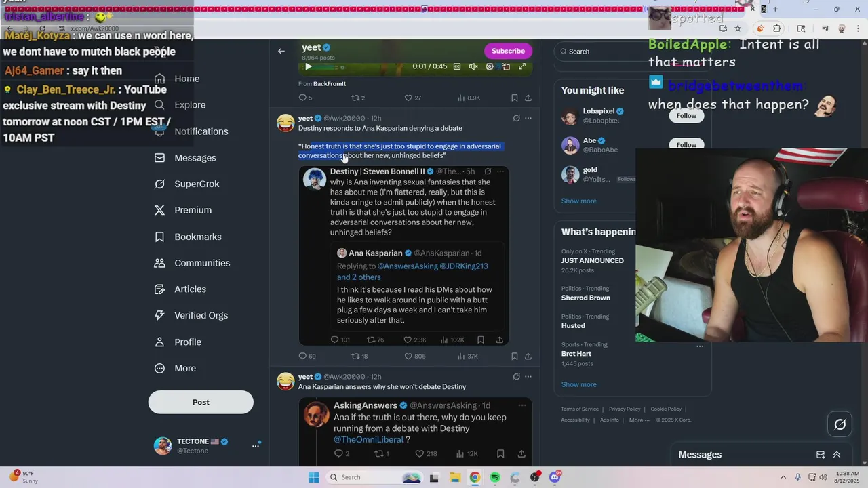This screenshot has height=488, width=868.
Task: Reply to the post with 5 comments
Action: (x=305, y=98)
